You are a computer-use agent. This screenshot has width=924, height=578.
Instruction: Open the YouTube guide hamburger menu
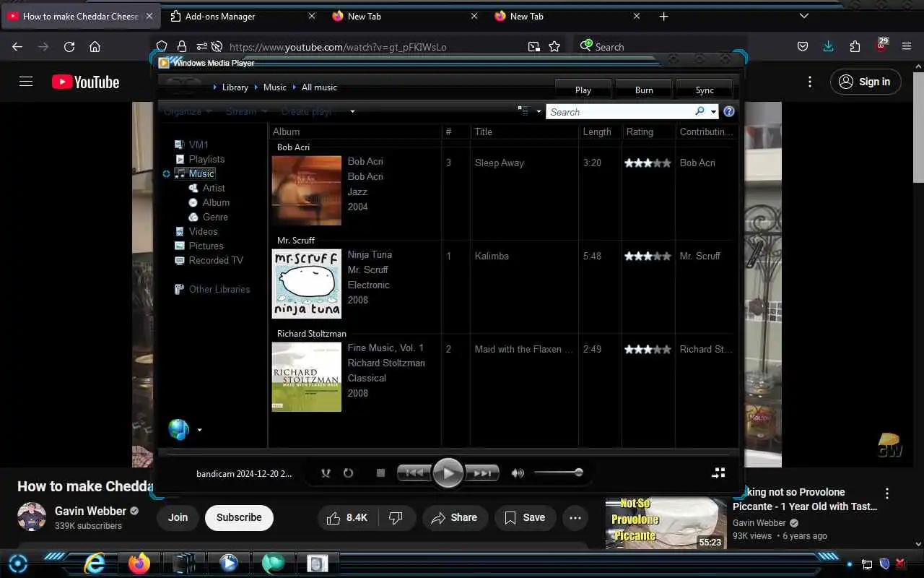(26, 82)
